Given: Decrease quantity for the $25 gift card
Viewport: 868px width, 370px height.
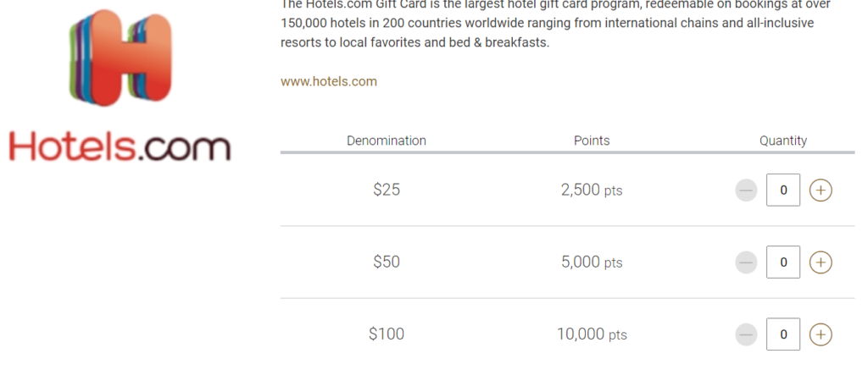Looking at the screenshot, I should click(746, 191).
